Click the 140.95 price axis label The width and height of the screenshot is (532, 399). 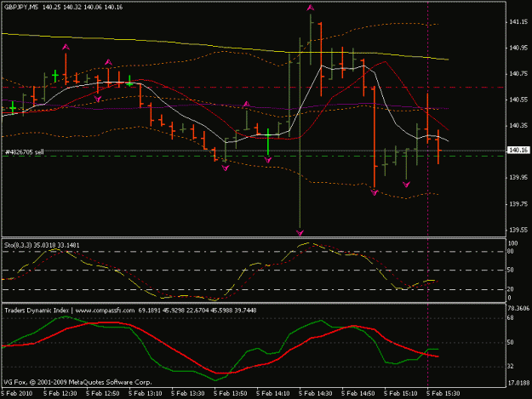518,48
